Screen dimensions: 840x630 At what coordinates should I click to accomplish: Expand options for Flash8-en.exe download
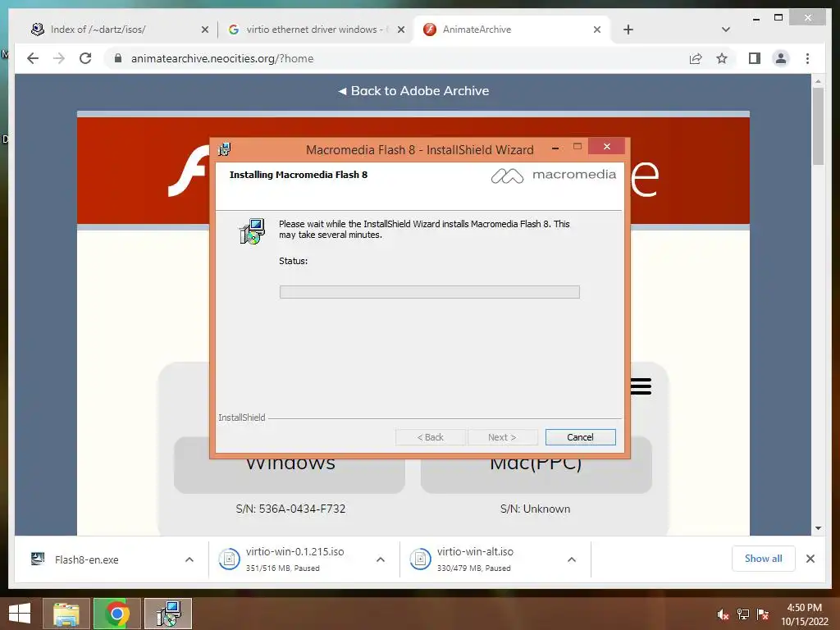pos(189,559)
